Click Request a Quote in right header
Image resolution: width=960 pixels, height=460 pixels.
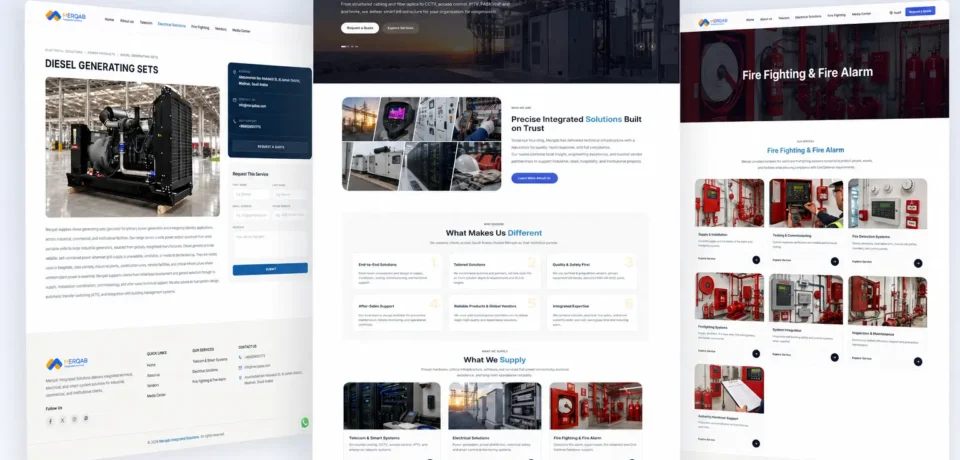(920, 11)
